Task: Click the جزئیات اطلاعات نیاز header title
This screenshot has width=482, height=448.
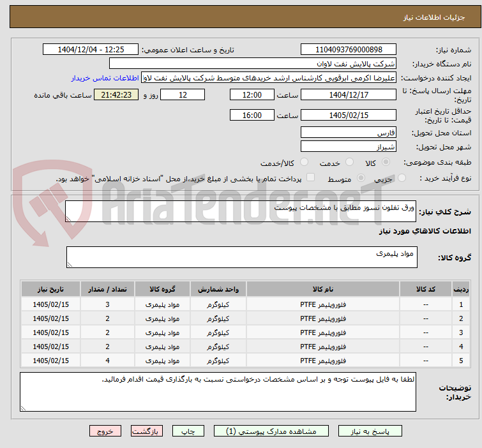Action: tap(433, 17)
